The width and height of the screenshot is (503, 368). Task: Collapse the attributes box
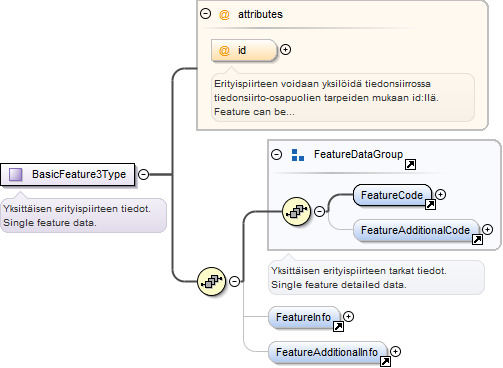(205, 14)
